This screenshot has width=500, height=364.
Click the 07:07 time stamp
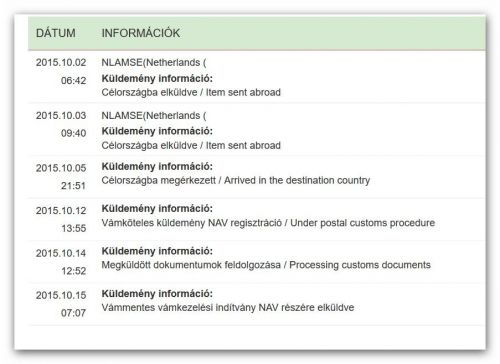pyautogui.click(x=73, y=313)
